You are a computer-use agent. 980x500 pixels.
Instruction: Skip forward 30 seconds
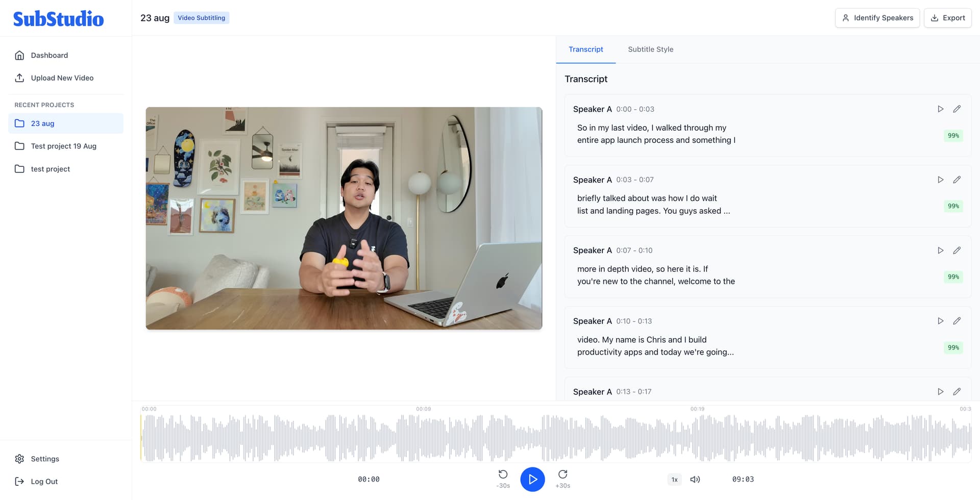click(562, 476)
